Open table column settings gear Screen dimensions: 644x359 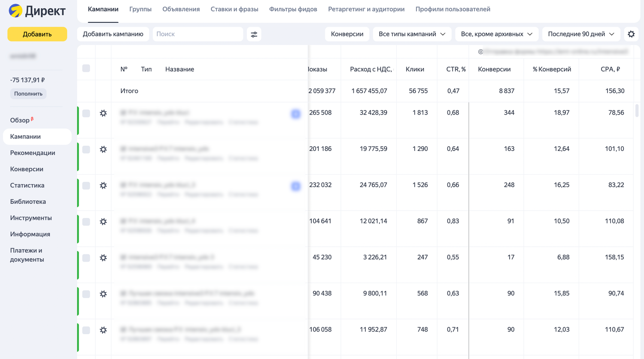click(631, 34)
